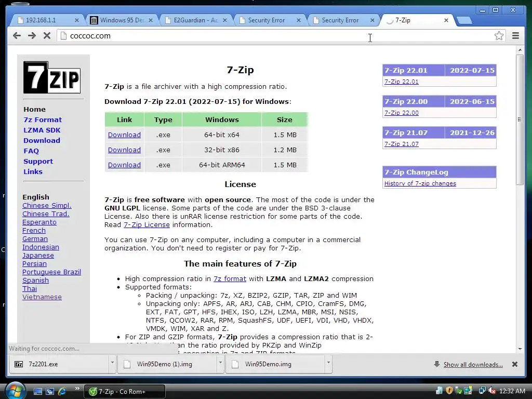Go forward using the forward arrow

point(32,36)
